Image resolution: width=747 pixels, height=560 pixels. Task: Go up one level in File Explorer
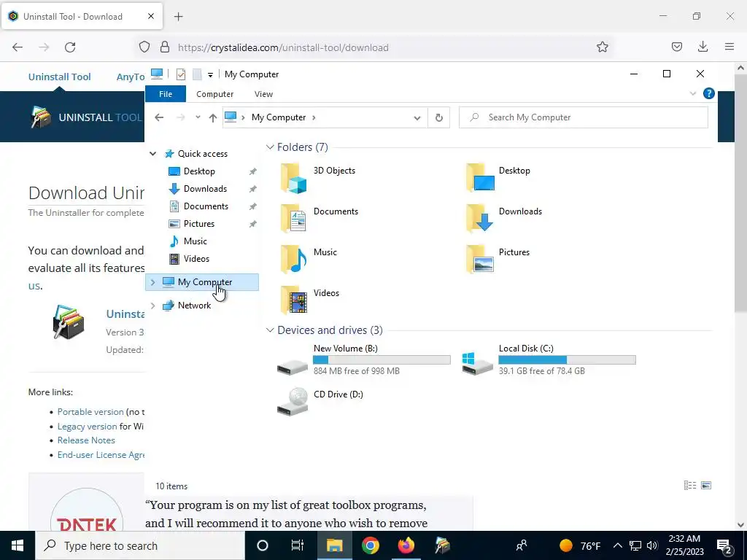coord(212,117)
